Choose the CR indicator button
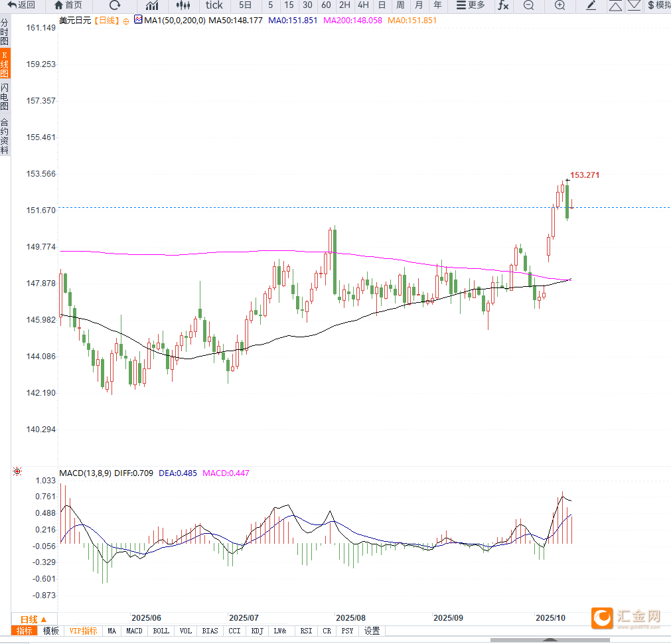Screen dimensions: 671x644 [x=327, y=631]
